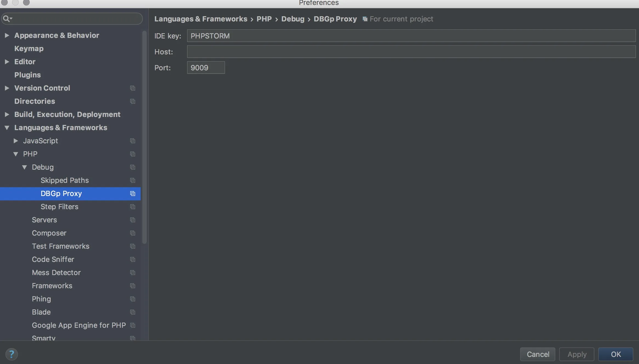Click project-level icon beside Code Sniffer
Screen dimensions: 639x364
coord(133,259)
